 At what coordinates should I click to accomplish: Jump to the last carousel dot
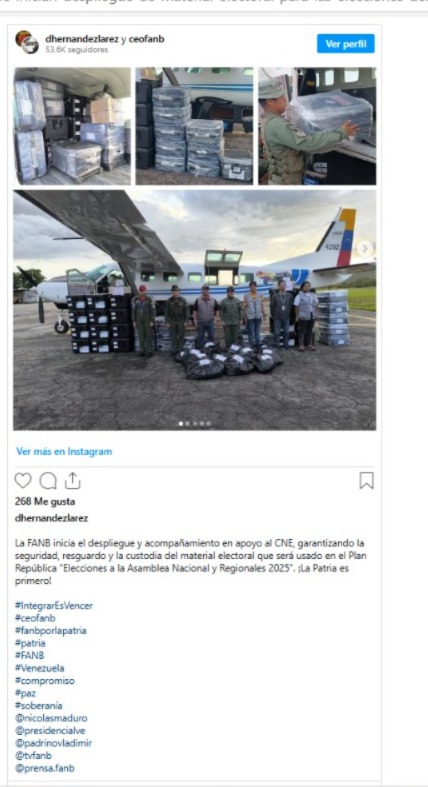(x=208, y=424)
